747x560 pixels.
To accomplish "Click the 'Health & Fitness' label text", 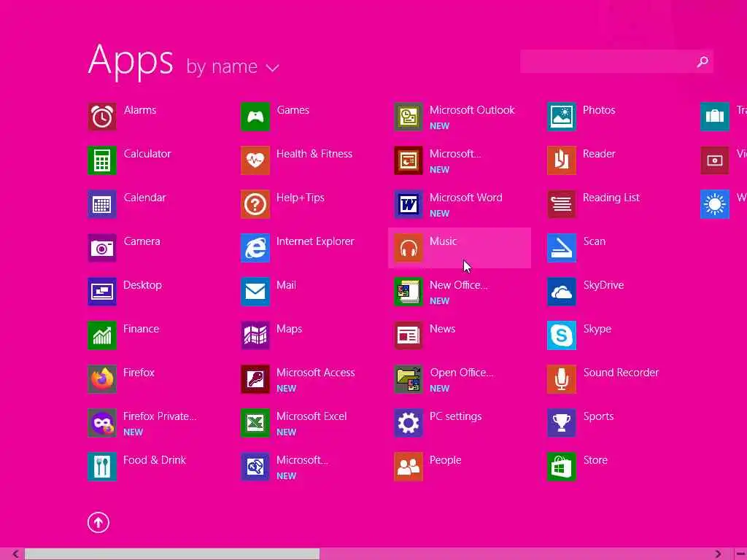I will [x=314, y=154].
